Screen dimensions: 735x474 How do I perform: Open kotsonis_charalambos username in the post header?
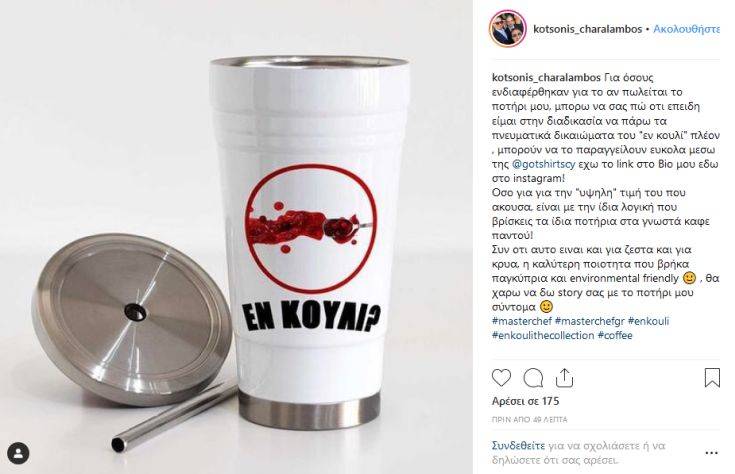coord(587,29)
